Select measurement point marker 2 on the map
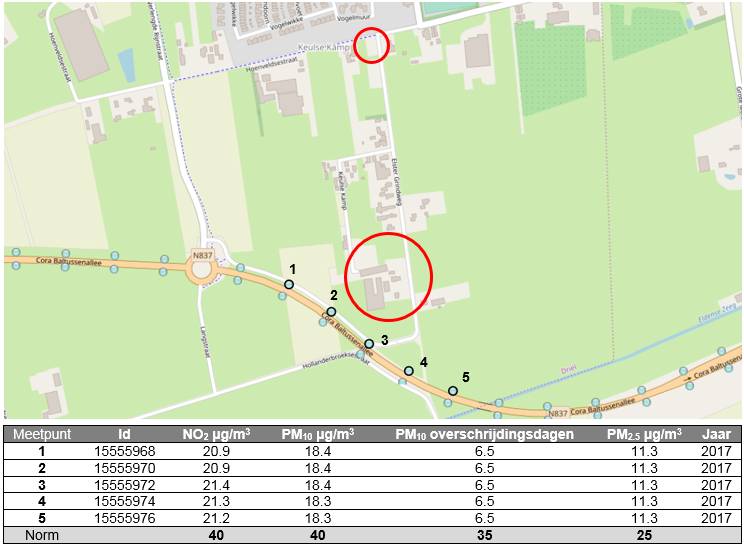This screenshot has width=744, height=546. pos(331,312)
